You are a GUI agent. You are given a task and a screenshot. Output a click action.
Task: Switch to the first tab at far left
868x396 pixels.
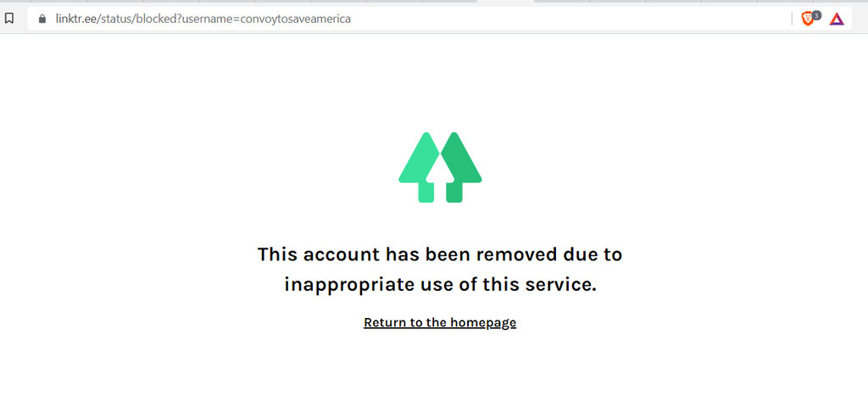pyautogui.click(x=14, y=1)
